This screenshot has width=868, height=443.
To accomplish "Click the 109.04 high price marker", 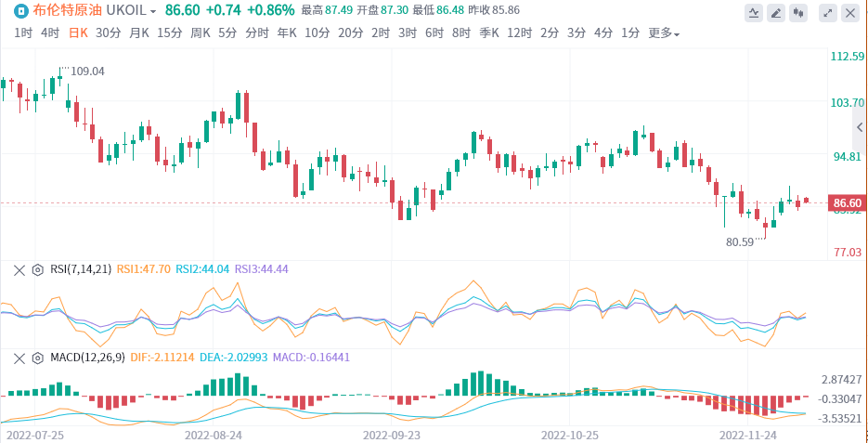I will [87, 72].
